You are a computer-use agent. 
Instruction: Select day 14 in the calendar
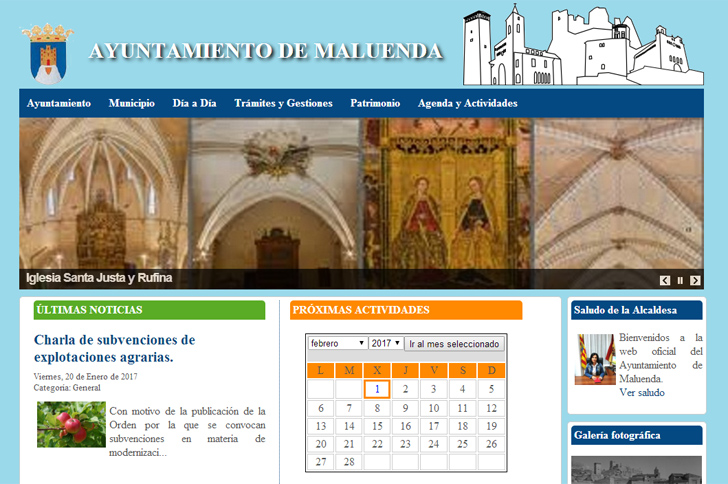[349, 426]
